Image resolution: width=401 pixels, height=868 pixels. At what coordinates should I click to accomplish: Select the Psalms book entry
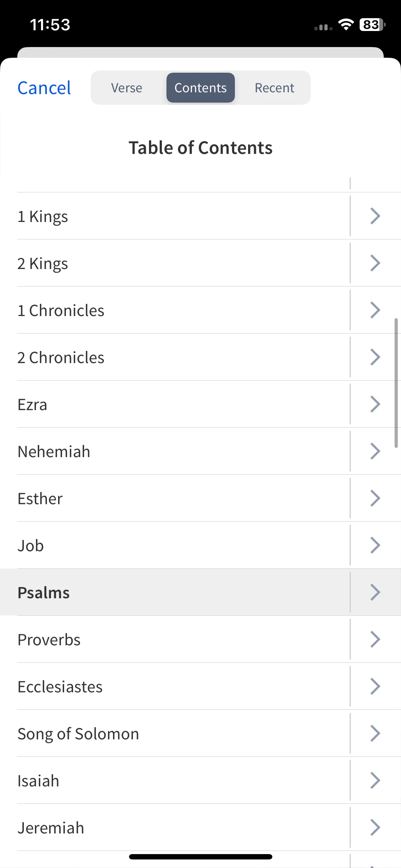coord(184,592)
